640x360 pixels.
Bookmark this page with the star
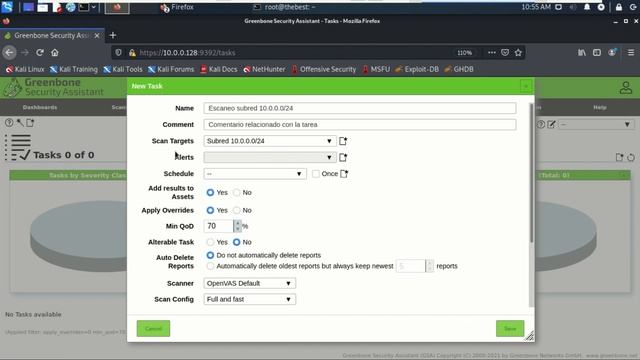coord(518,53)
